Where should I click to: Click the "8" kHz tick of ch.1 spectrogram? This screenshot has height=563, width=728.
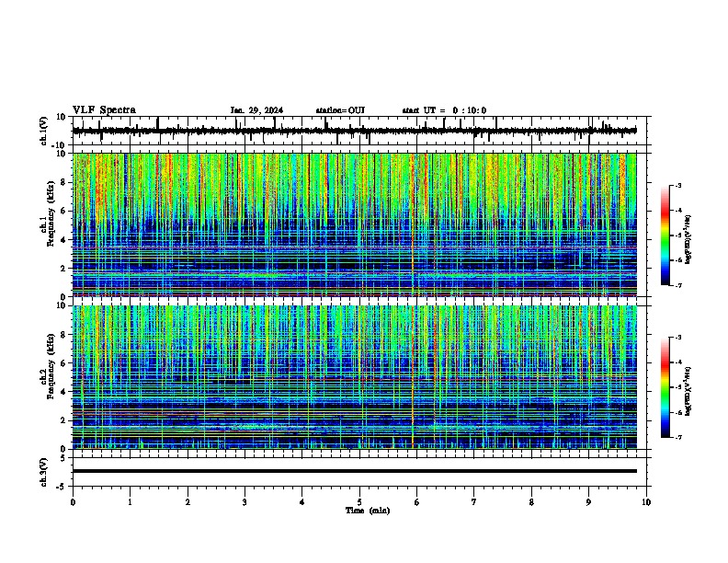[64, 182]
